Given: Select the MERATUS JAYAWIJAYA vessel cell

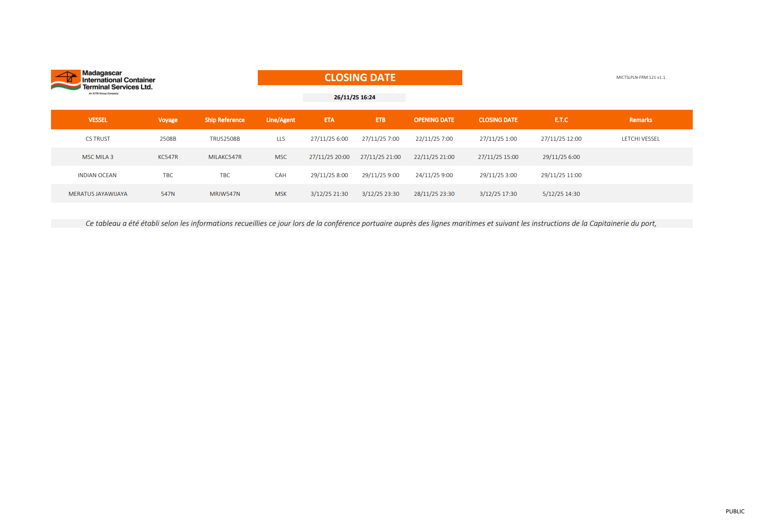Looking at the screenshot, I should coord(98,194).
